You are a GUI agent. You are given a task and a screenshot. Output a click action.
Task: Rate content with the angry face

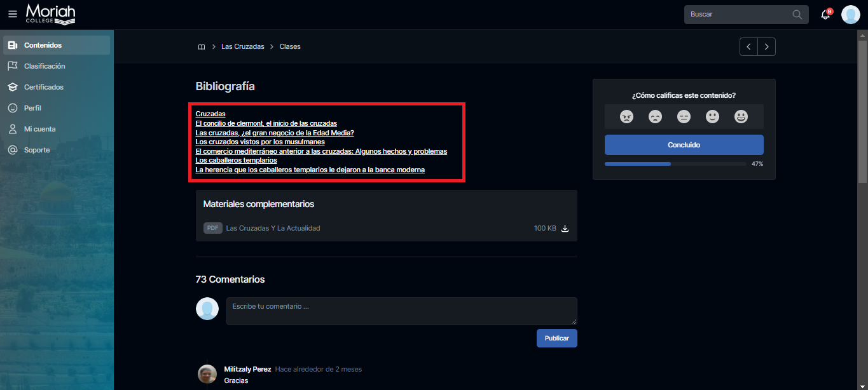coord(626,117)
